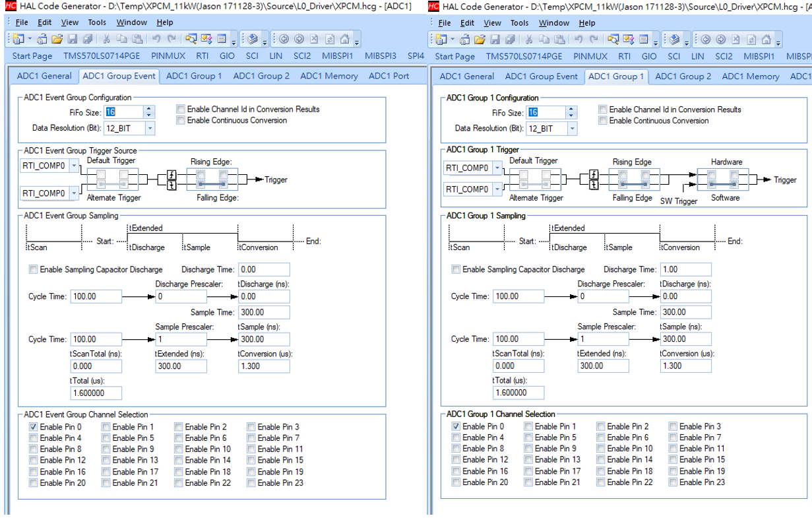Click Sample Time field in ADC1 Event Group Sampling
The height and width of the screenshot is (518, 812).
(263, 313)
